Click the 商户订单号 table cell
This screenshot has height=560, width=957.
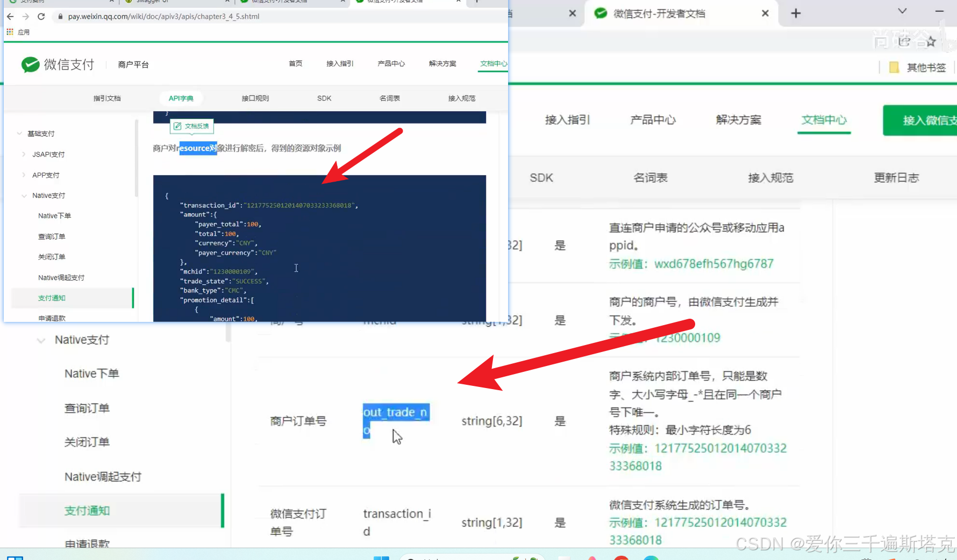point(298,421)
